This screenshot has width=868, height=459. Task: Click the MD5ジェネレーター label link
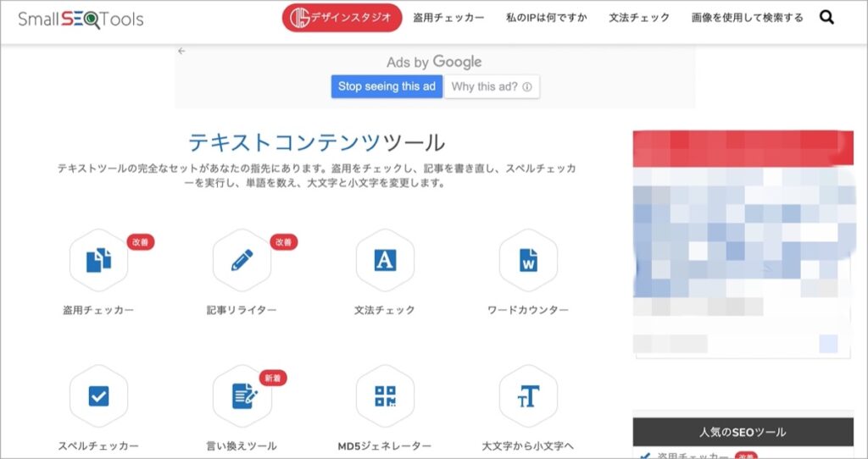385,445
